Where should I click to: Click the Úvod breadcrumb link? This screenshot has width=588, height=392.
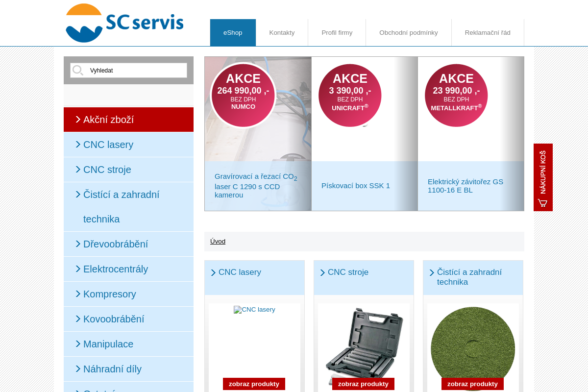218,241
